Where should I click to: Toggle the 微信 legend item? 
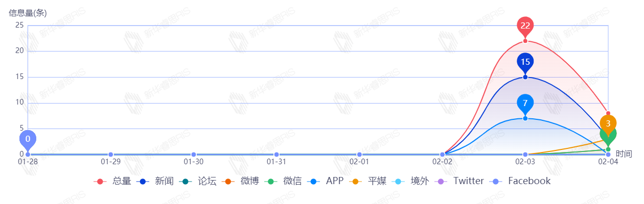284,181
